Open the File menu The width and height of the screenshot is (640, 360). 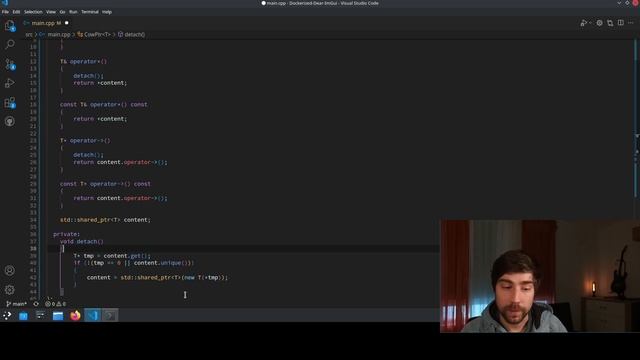click(x=5, y=12)
